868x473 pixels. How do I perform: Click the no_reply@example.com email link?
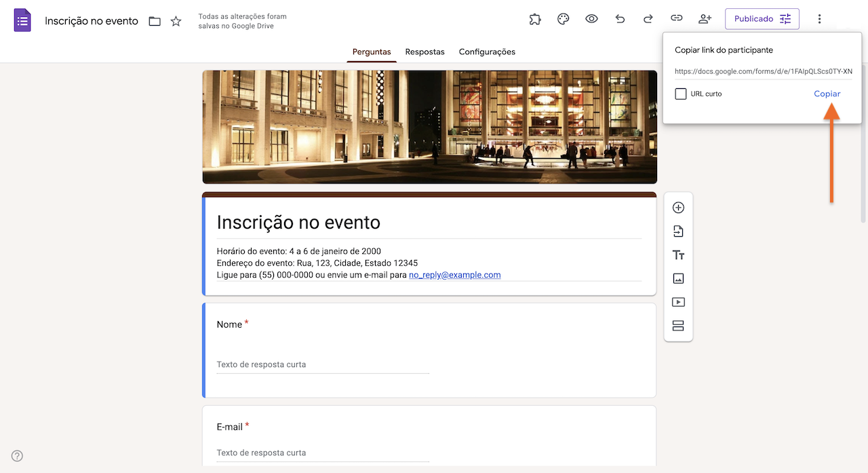coord(454,275)
